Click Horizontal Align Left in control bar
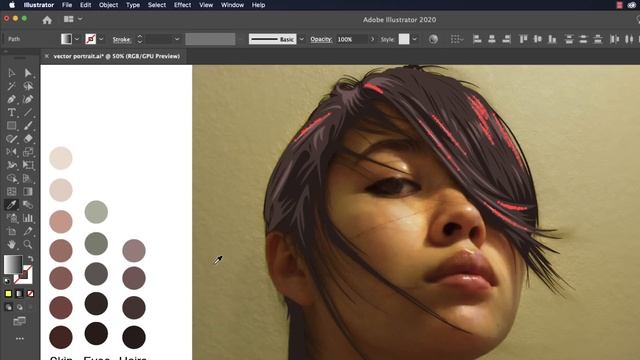Image resolution: width=640 pixels, height=360 pixels. pyautogui.click(x=477, y=39)
